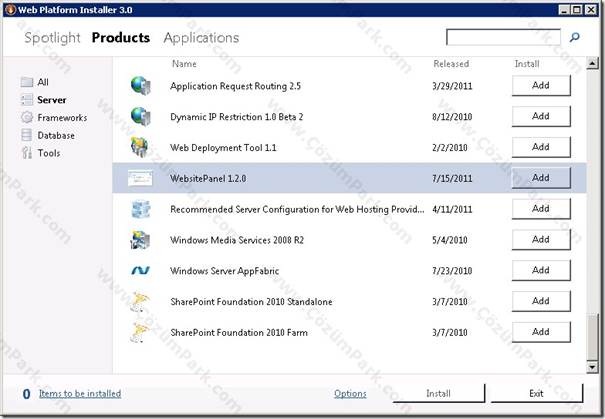Screen dimensions: 605x419
Task: Click the WebsitePanel 1.2.0 thumbnail icon
Action: (x=140, y=178)
